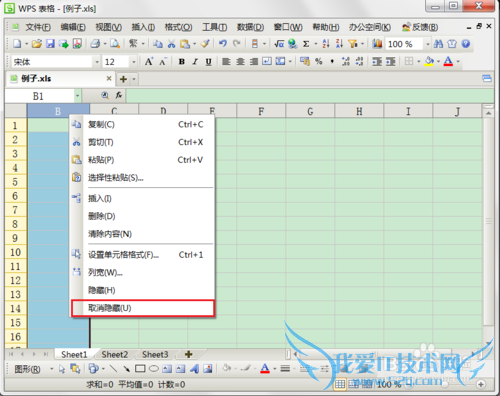Close the 例子.xls document tab
This screenshot has width=500, height=396.
coord(109,78)
